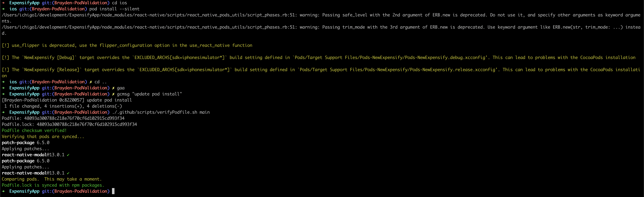Click the yellow dirty-state x before "gaa"

113,88
